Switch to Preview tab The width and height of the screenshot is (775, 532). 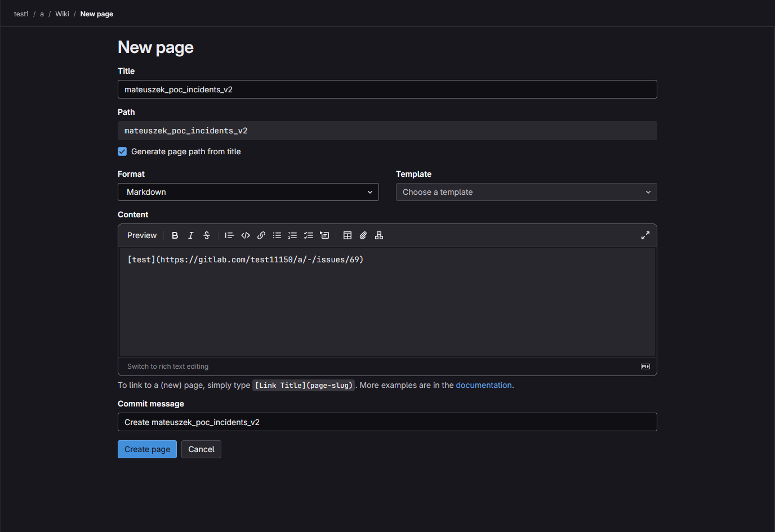click(142, 235)
